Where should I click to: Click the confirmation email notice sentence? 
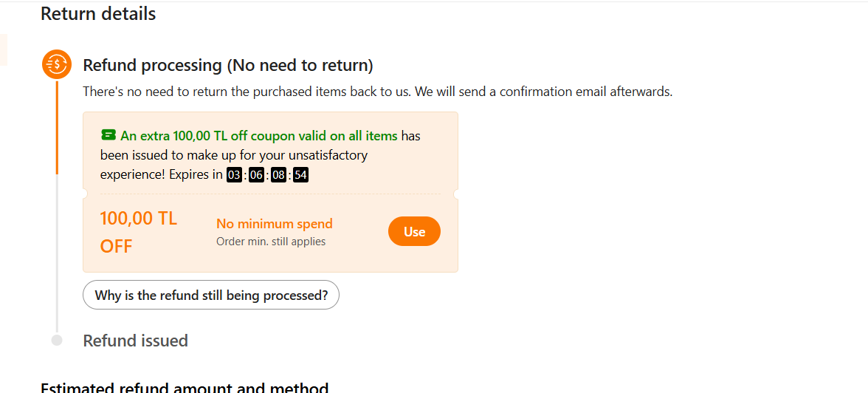click(377, 92)
